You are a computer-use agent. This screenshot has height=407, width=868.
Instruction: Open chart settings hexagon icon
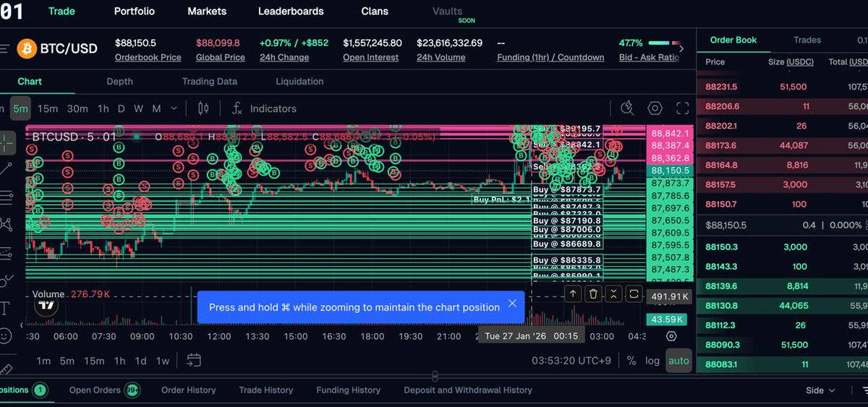[x=655, y=108]
